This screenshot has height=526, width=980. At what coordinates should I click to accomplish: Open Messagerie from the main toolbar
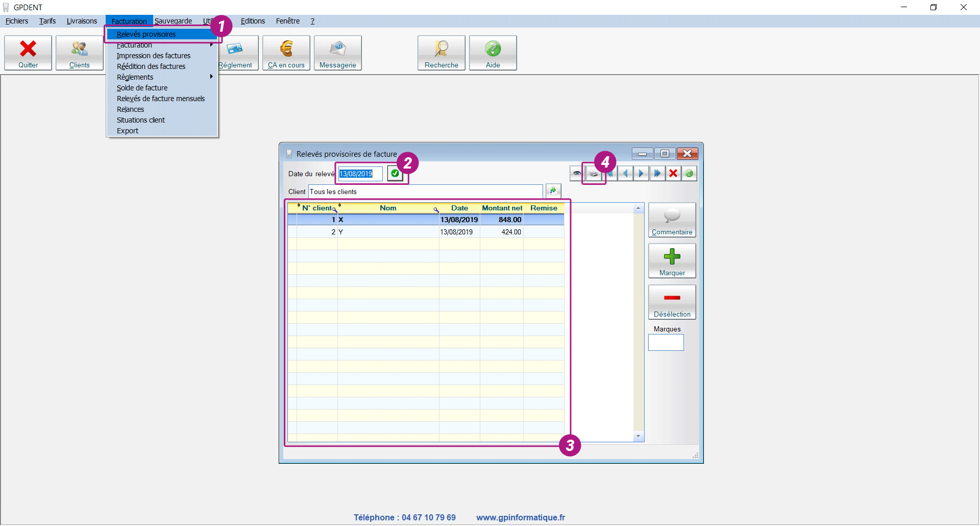pyautogui.click(x=337, y=53)
